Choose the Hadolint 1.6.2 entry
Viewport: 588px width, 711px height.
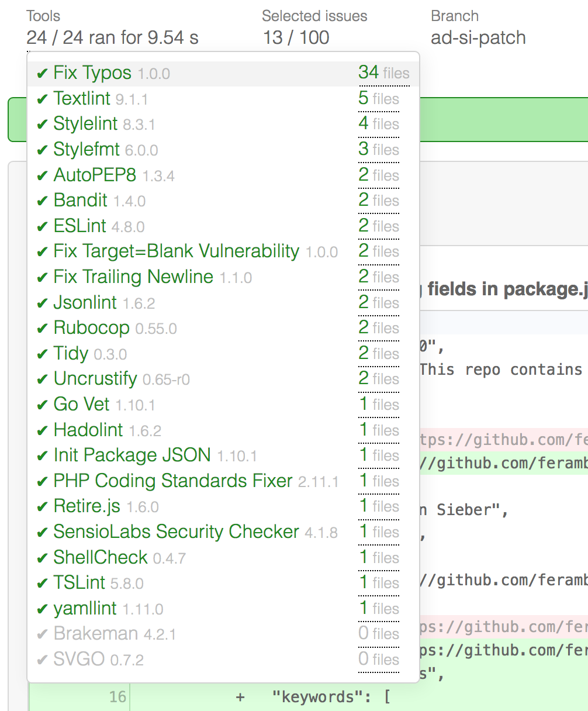pyautogui.click(x=223, y=430)
